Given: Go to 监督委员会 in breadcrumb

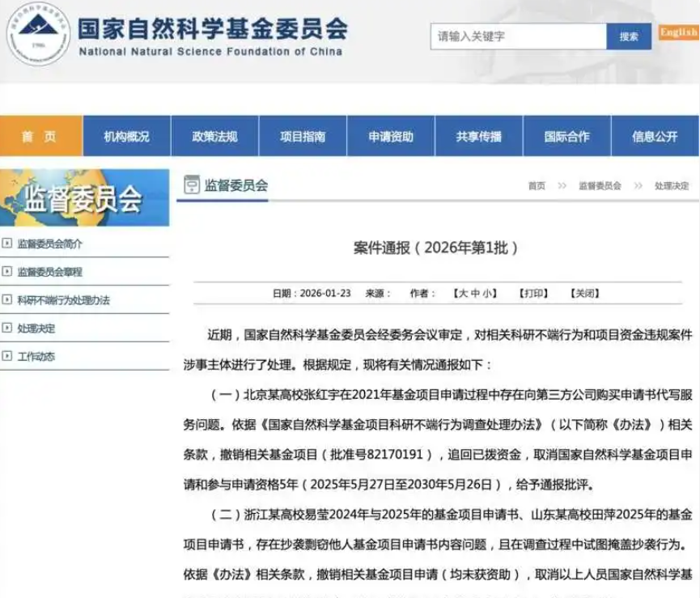Looking at the screenshot, I should click(600, 185).
